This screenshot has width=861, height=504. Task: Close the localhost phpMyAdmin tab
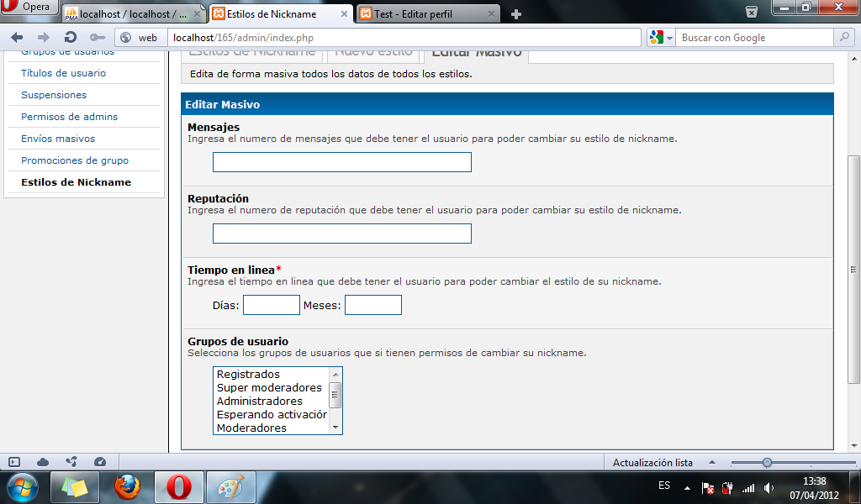click(x=197, y=14)
